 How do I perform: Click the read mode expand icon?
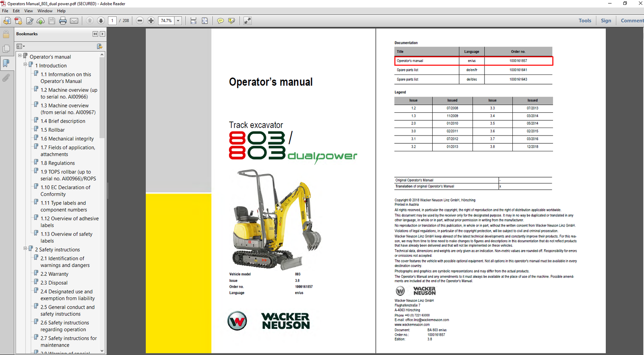click(247, 21)
